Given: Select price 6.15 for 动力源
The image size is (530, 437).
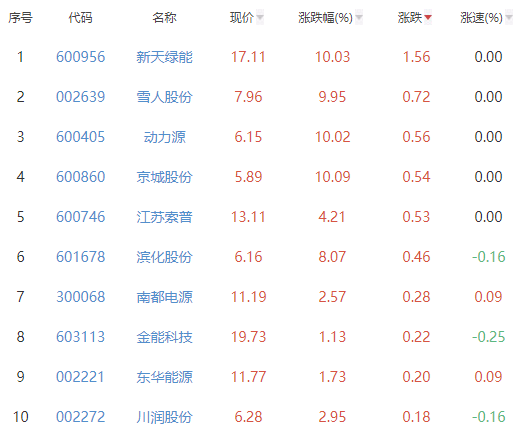Looking at the screenshot, I should 248,137.
